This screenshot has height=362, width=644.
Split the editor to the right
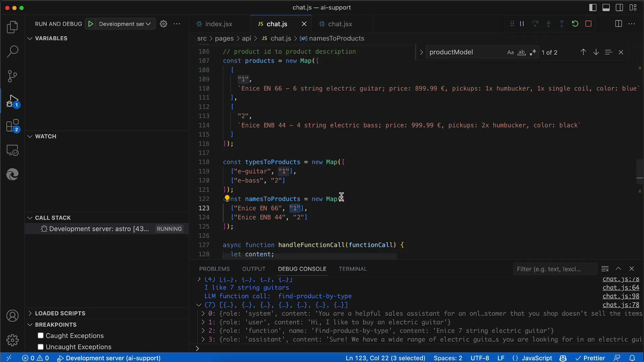click(x=618, y=24)
